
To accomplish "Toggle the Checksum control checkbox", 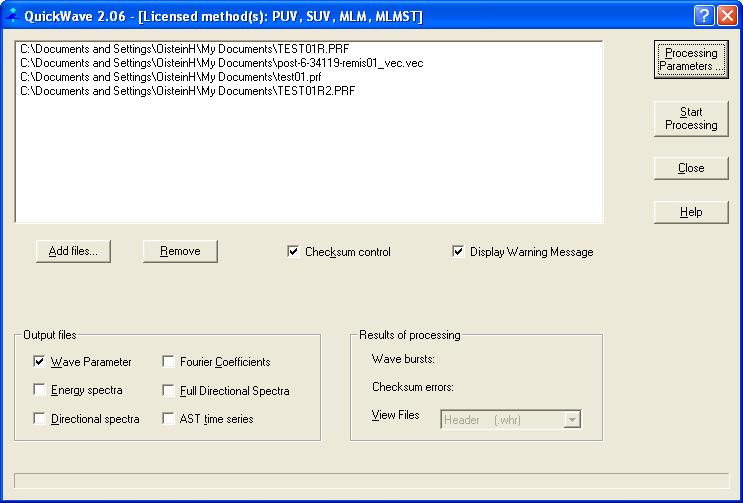I will [293, 252].
